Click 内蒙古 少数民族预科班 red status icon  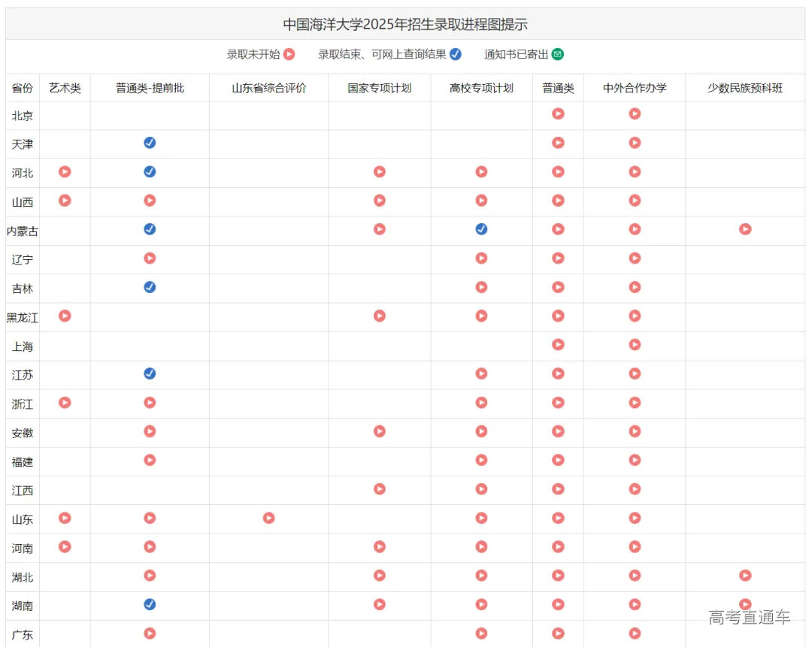point(745,229)
